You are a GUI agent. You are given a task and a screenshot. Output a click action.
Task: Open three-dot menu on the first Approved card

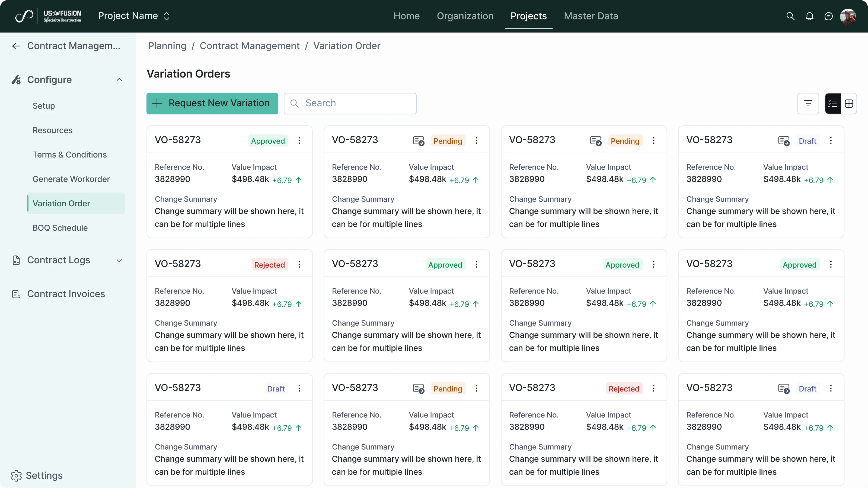click(299, 141)
